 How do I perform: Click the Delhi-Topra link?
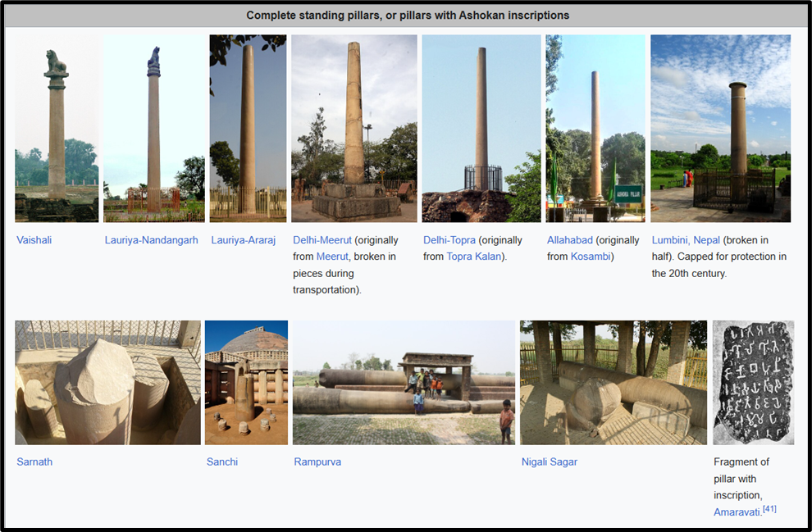pos(449,240)
